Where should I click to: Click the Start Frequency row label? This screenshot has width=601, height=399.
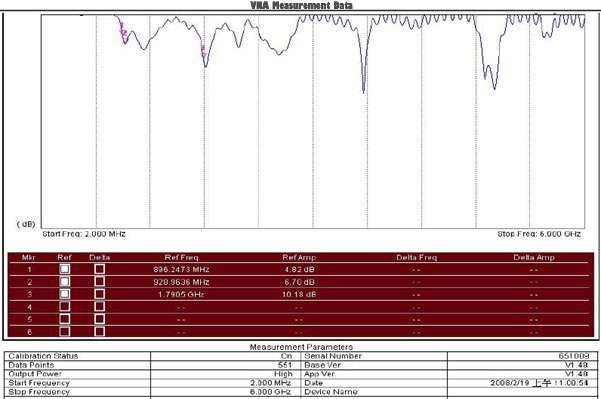[x=39, y=383]
